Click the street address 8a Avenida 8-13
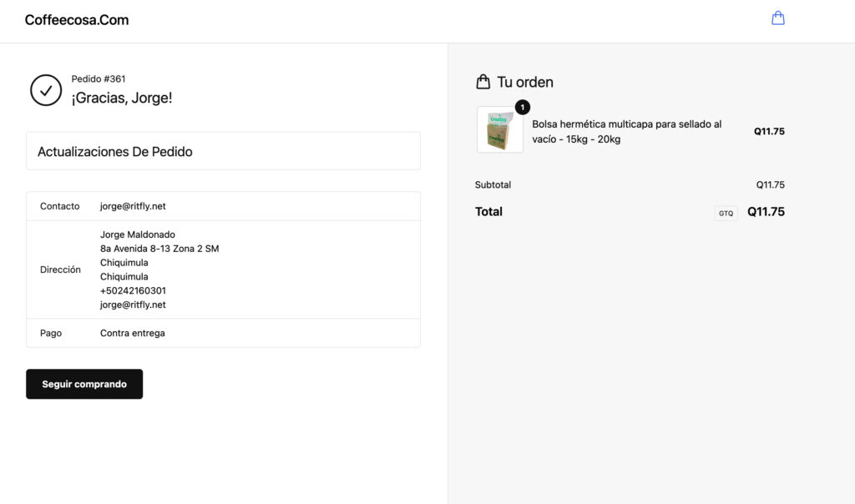Viewport: 855px width, 504px height. [x=159, y=249]
